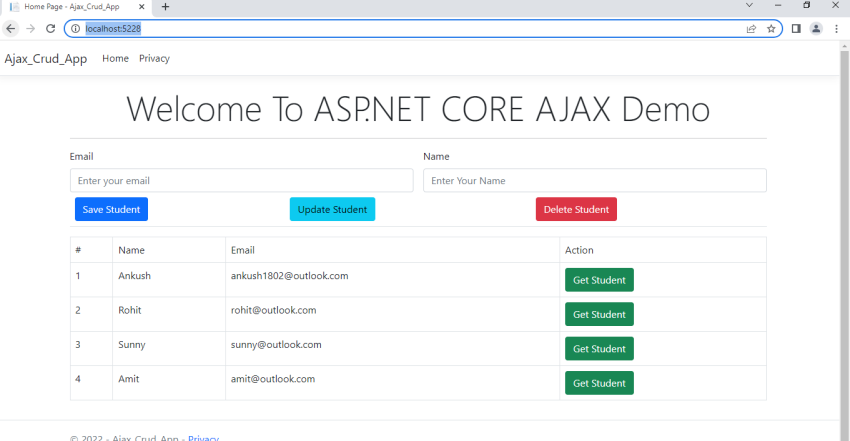The width and height of the screenshot is (850, 441).
Task: Click the Name label above the form
Action: [x=436, y=157]
